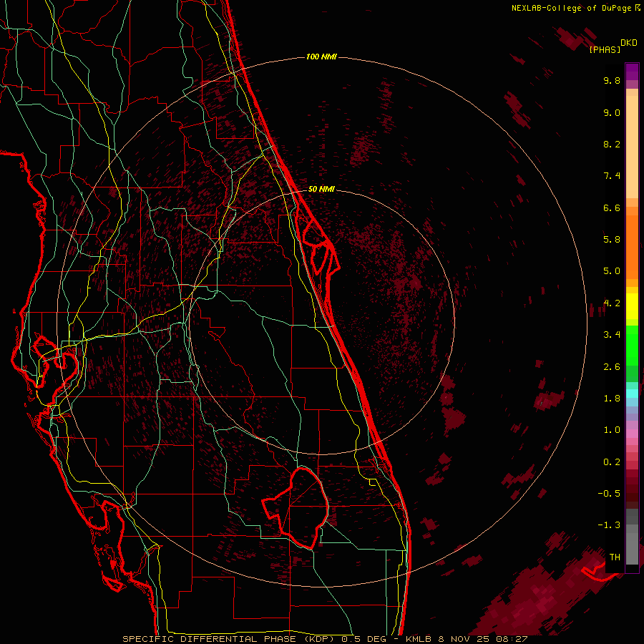Click the 5.8 scale value
The image size is (644, 644).
(612, 240)
